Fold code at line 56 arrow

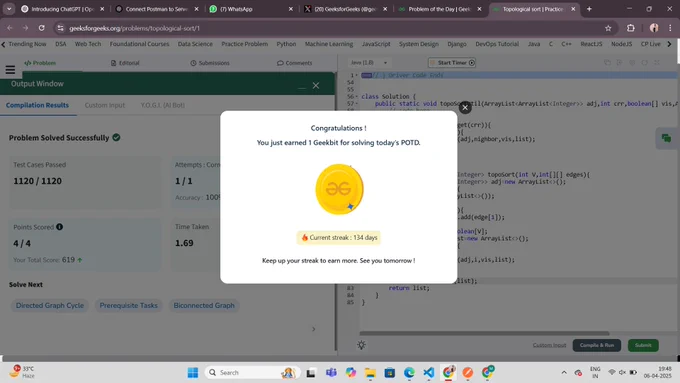tap(356, 97)
